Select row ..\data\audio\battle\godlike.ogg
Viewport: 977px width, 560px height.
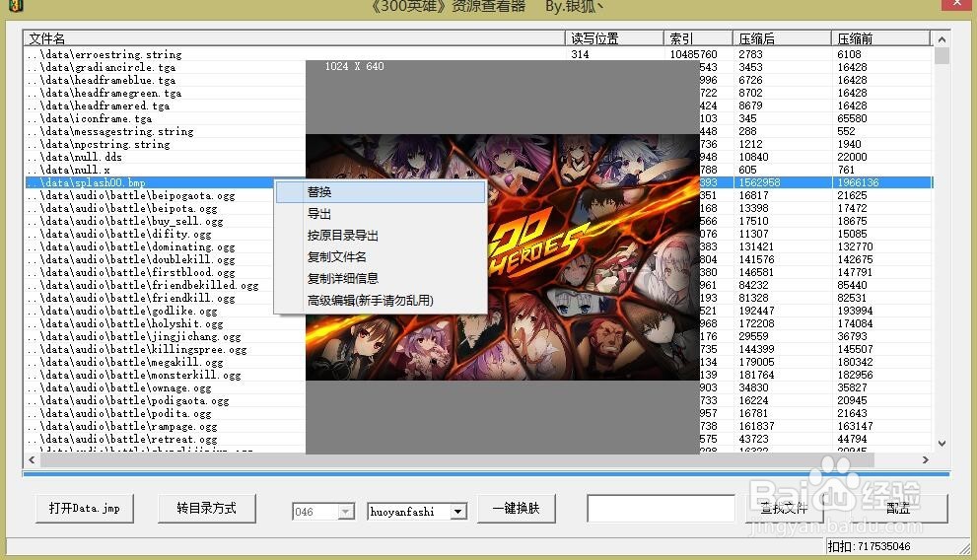[478, 311]
